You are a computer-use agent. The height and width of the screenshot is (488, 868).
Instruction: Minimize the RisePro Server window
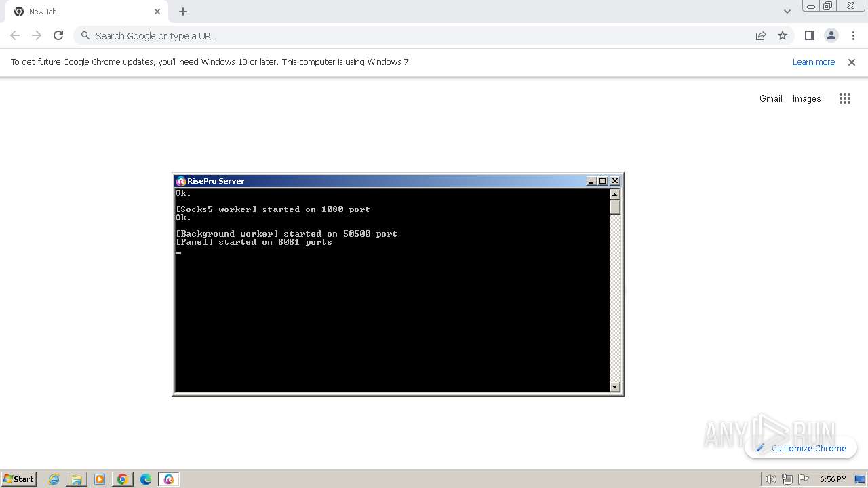(x=591, y=181)
